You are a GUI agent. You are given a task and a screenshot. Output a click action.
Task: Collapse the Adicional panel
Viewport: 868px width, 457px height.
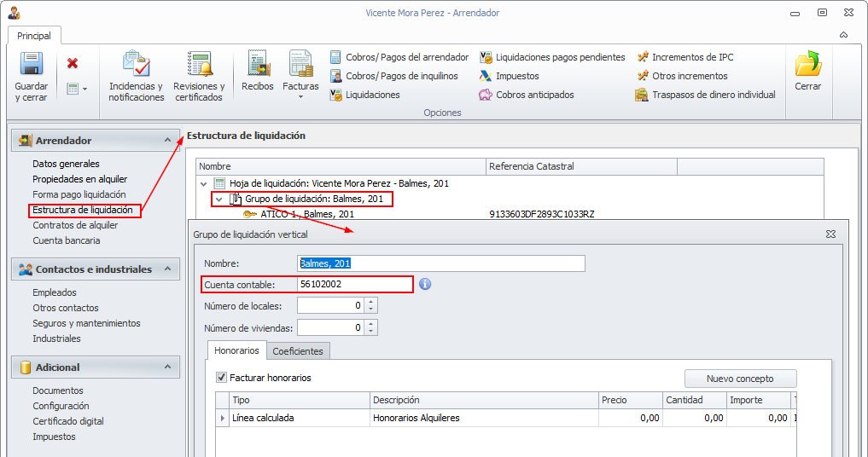(x=167, y=367)
